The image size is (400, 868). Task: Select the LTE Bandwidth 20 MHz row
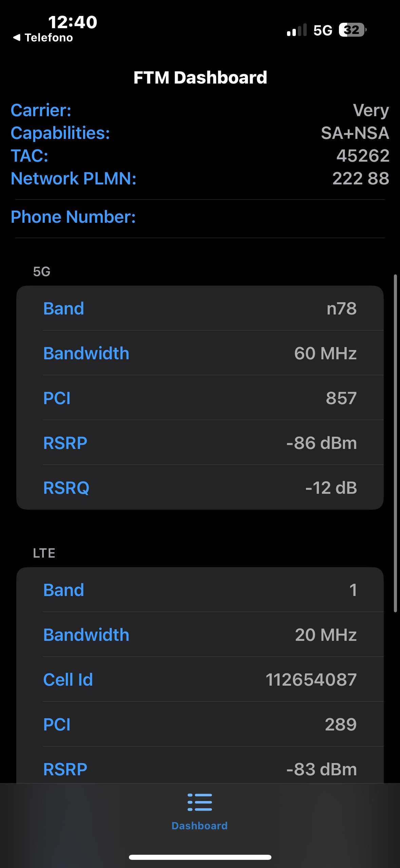click(200, 635)
